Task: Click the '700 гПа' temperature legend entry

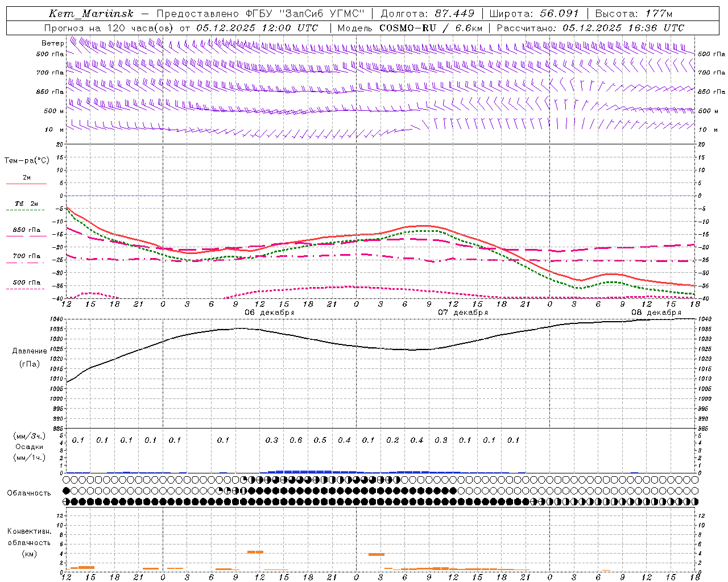Action: click(x=27, y=256)
